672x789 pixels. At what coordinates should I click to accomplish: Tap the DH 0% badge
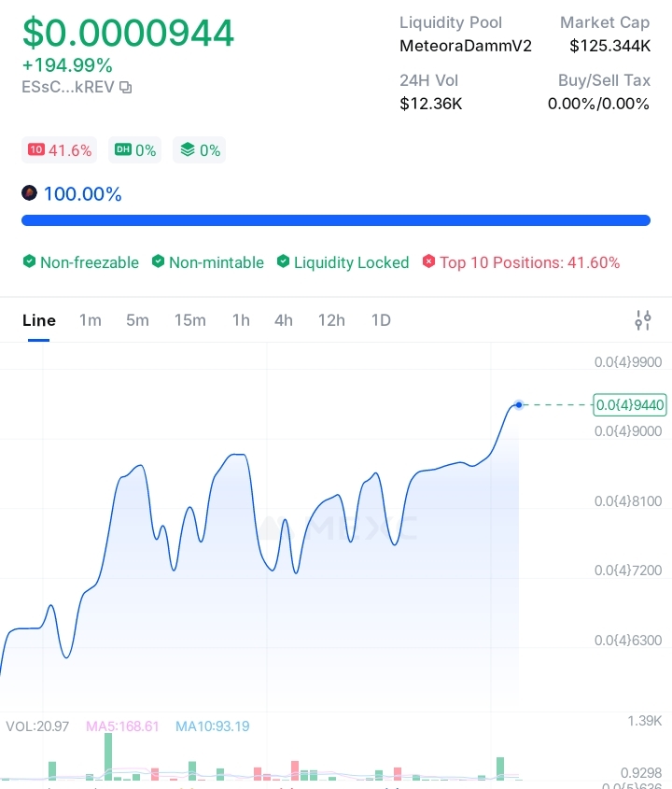click(135, 150)
